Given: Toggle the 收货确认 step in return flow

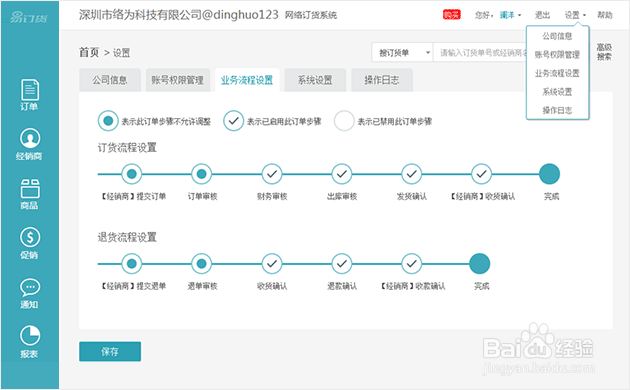Looking at the screenshot, I should 272,264.
